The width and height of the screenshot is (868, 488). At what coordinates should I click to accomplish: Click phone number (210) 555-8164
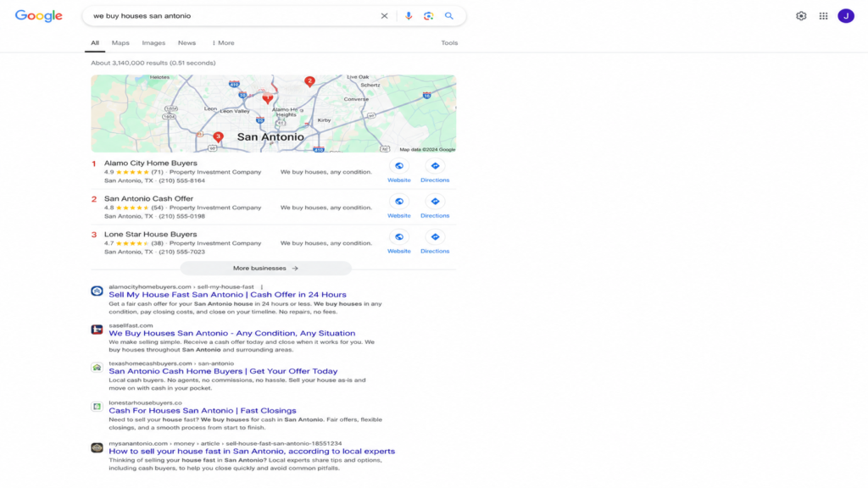click(x=181, y=180)
